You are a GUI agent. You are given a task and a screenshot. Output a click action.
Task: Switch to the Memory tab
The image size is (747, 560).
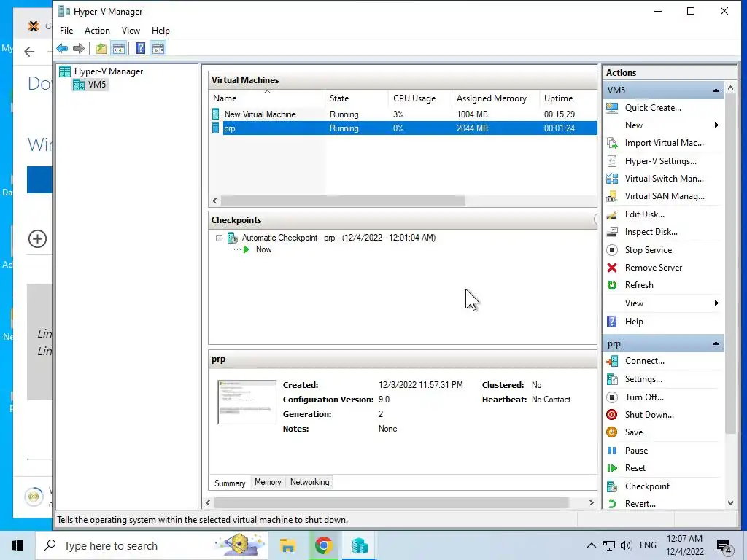pos(268,482)
